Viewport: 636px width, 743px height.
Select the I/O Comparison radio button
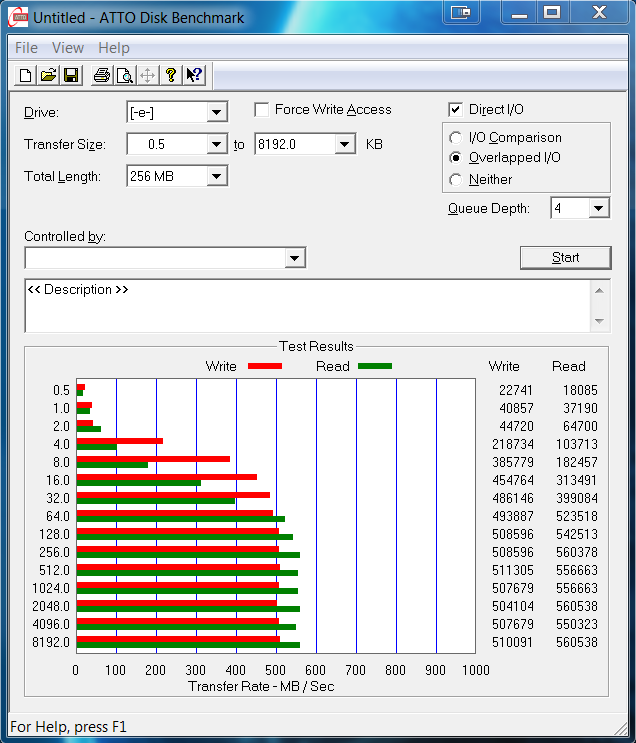tap(456, 138)
